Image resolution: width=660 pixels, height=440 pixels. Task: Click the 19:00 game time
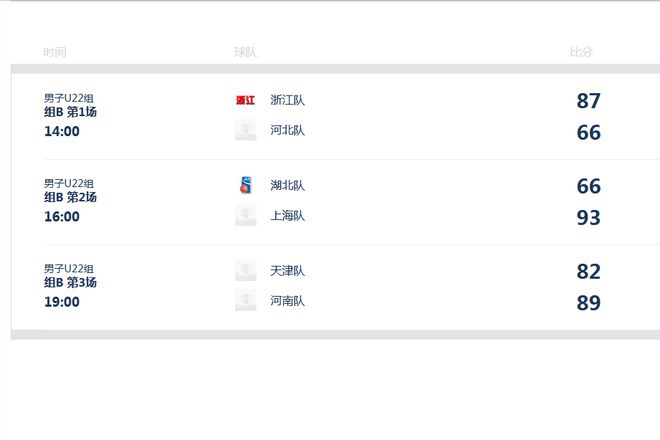(62, 302)
